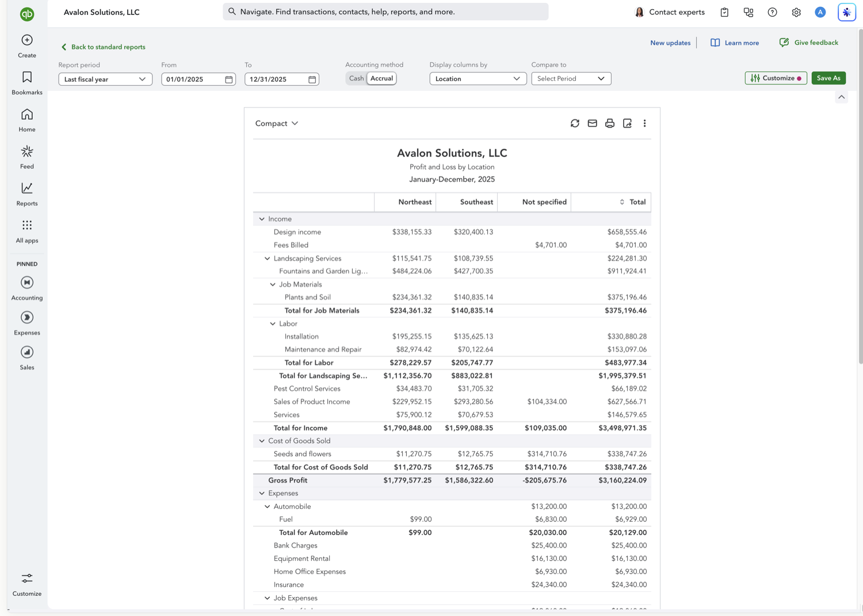
Task: Click Give feedback link
Action: click(808, 43)
